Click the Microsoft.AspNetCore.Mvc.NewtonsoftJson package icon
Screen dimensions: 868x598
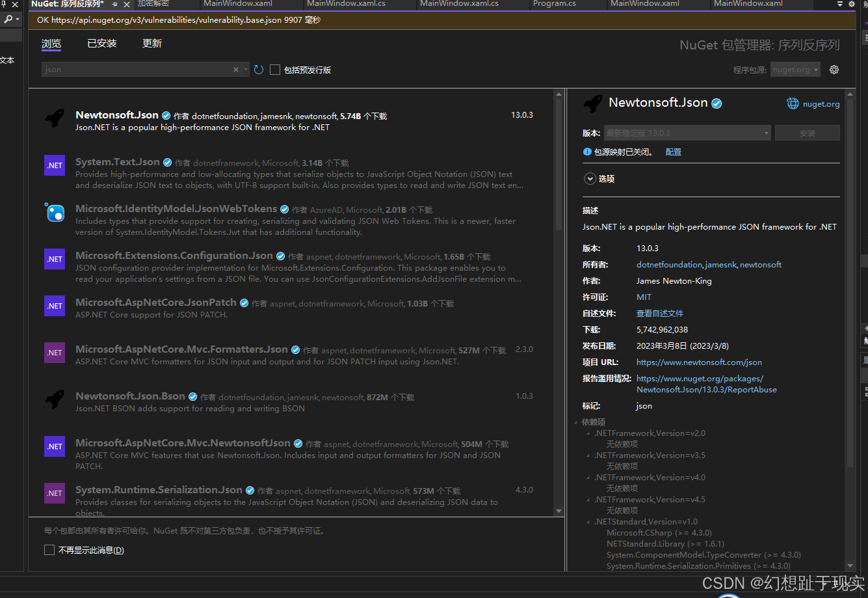click(55, 446)
